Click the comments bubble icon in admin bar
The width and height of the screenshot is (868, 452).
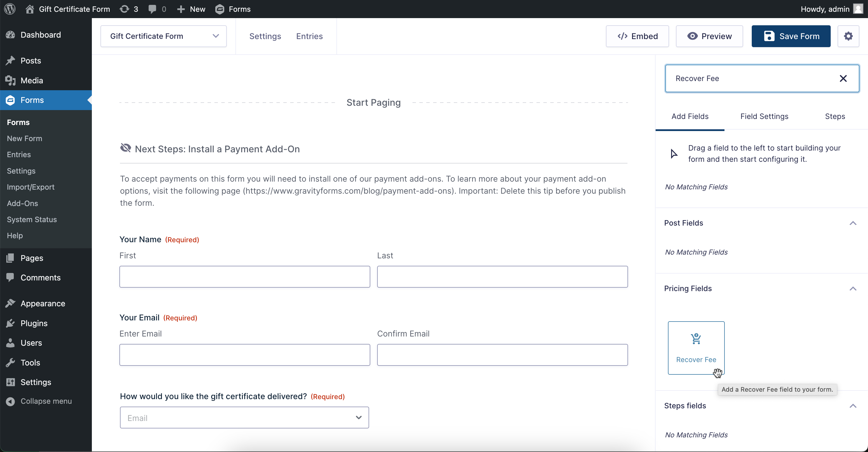pyautogui.click(x=152, y=9)
